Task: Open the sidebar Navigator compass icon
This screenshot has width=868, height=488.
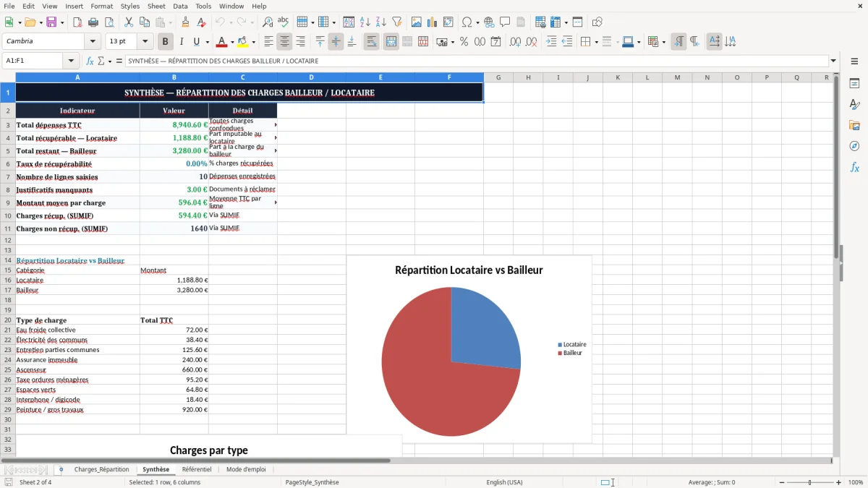Action: 854,146
